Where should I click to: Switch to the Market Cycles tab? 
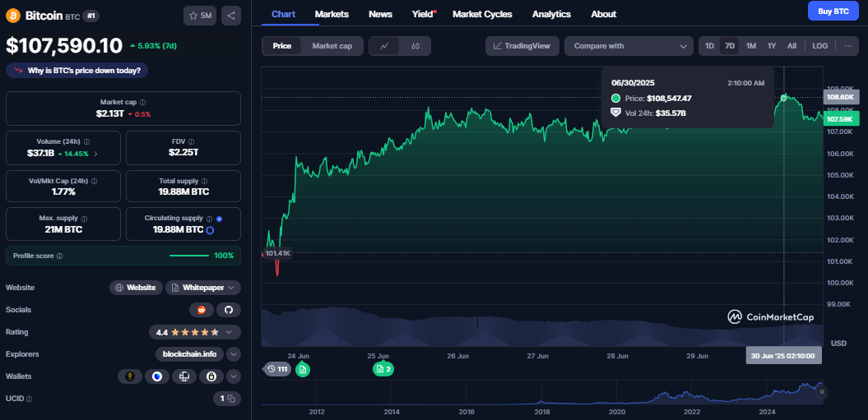(482, 15)
